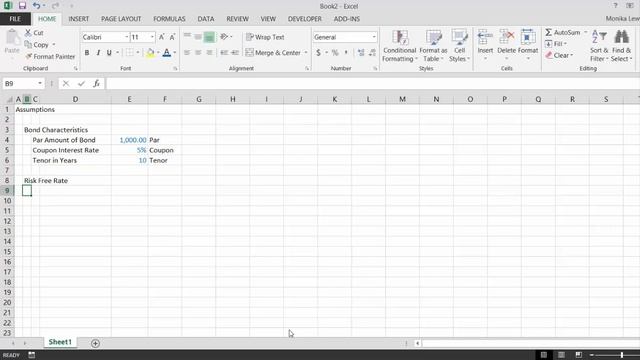
Task: Apply the Comma Style number format
Action: pos(346,53)
